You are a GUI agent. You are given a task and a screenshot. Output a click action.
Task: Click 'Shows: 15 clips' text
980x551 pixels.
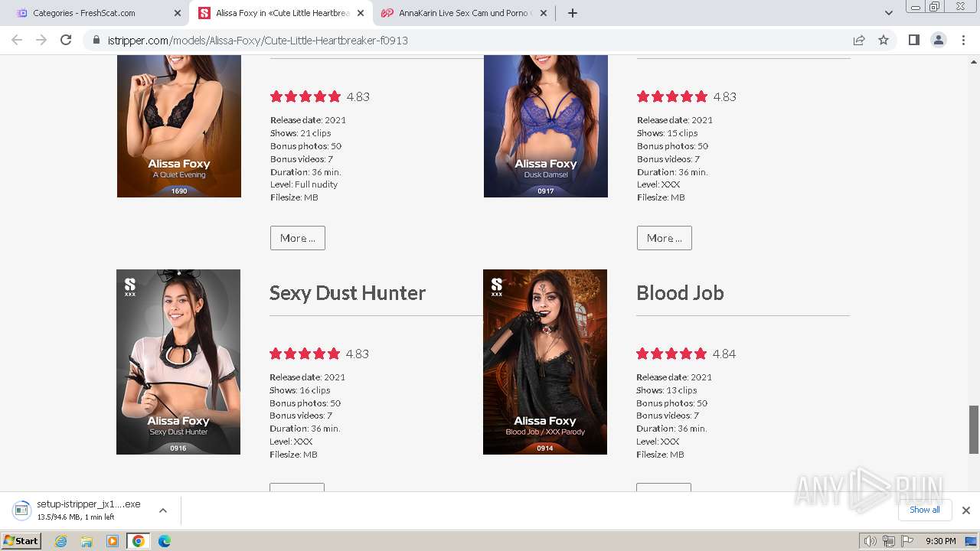(x=668, y=133)
